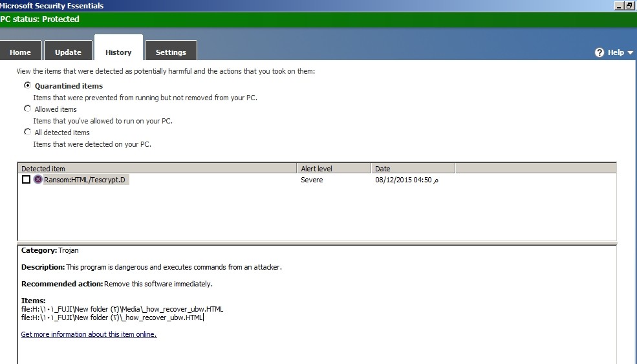
Task: Minimize the Microsoft Security Essentials window
Action: pos(619,6)
